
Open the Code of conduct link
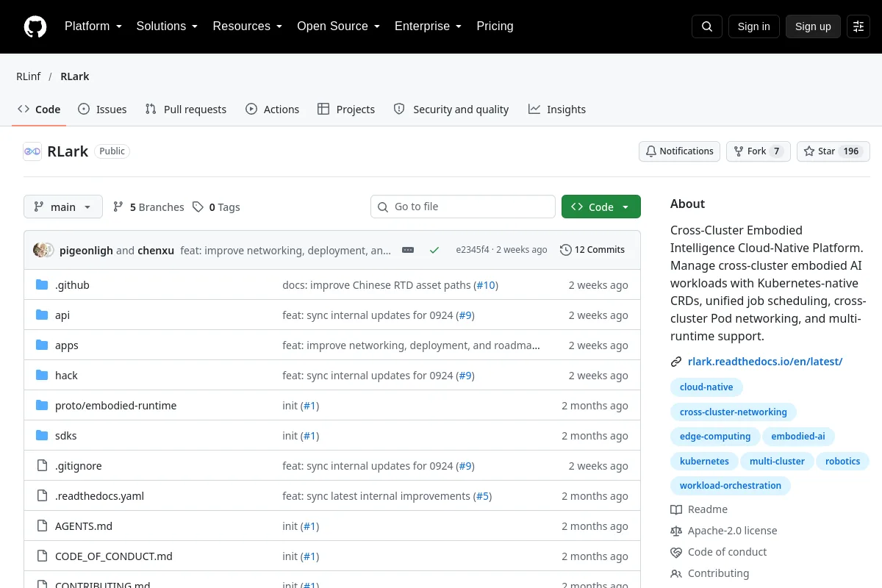point(719,552)
